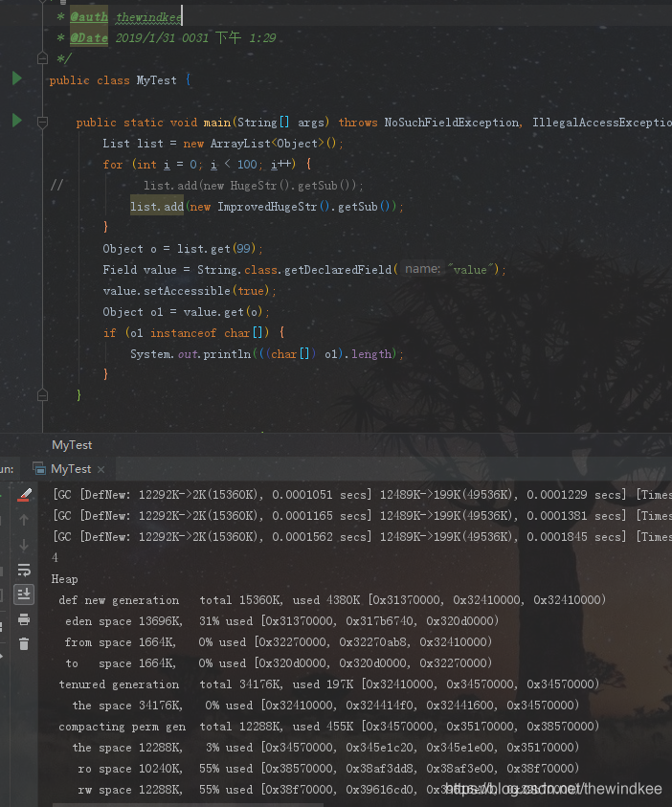672x807 pixels.
Task: Collapse the main method with the gutter fold marker
Action: point(43,122)
